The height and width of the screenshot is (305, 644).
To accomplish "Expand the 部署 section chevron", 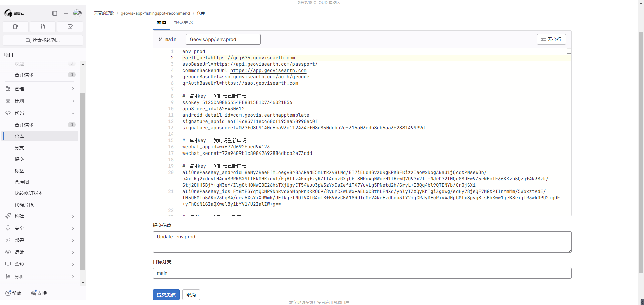I will pos(73,240).
